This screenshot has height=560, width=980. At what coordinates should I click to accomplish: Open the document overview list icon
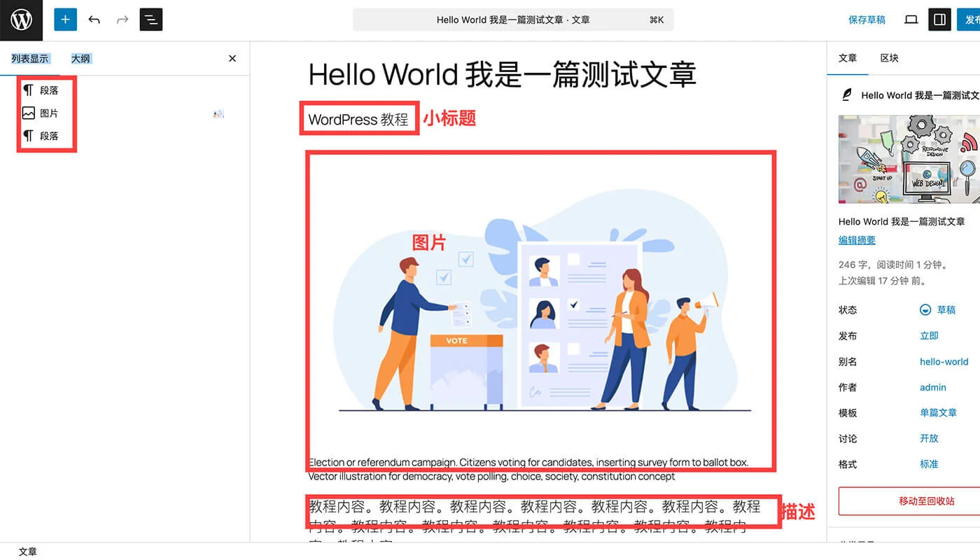(x=150, y=20)
